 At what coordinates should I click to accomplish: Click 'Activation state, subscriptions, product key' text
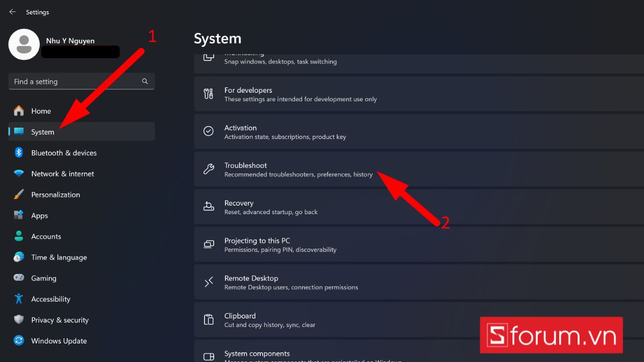[x=285, y=137]
